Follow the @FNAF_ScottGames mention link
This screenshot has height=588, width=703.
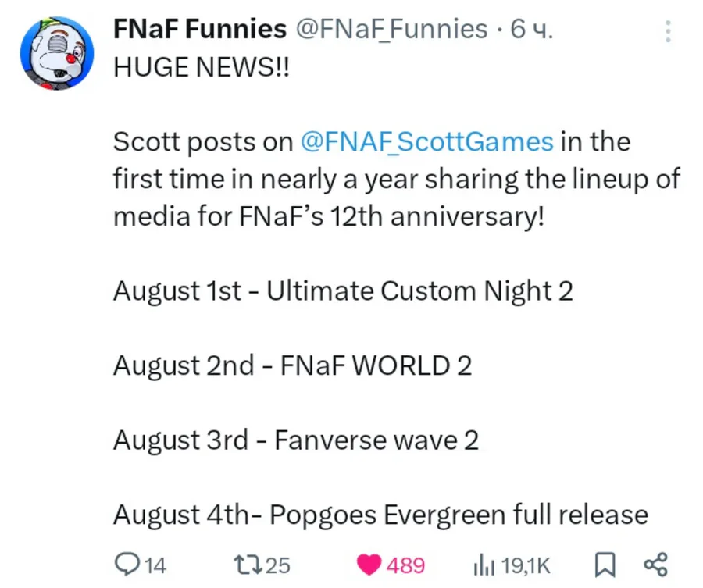(x=426, y=142)
